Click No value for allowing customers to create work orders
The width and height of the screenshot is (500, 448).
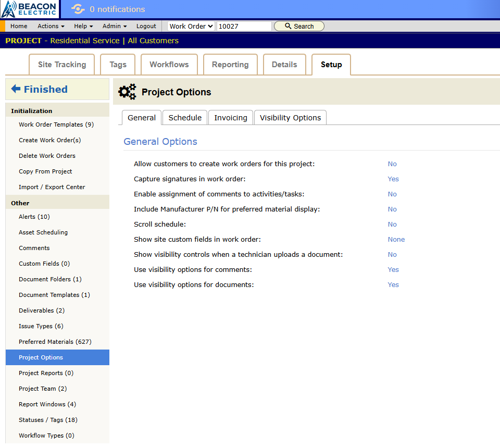pos(392,164)
